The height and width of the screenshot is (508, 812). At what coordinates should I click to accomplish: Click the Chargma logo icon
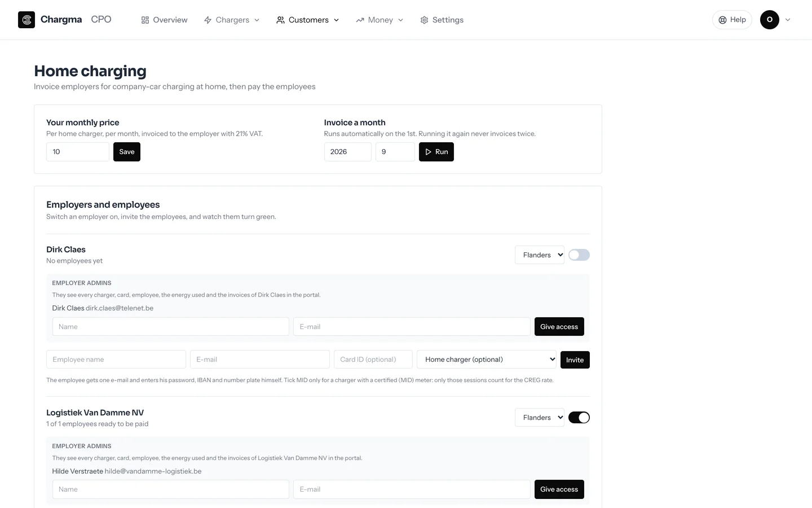[x=27, y=20]
